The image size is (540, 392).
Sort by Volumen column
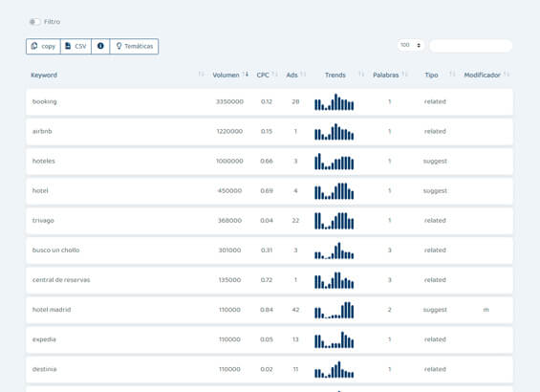[x=226, y=75]
